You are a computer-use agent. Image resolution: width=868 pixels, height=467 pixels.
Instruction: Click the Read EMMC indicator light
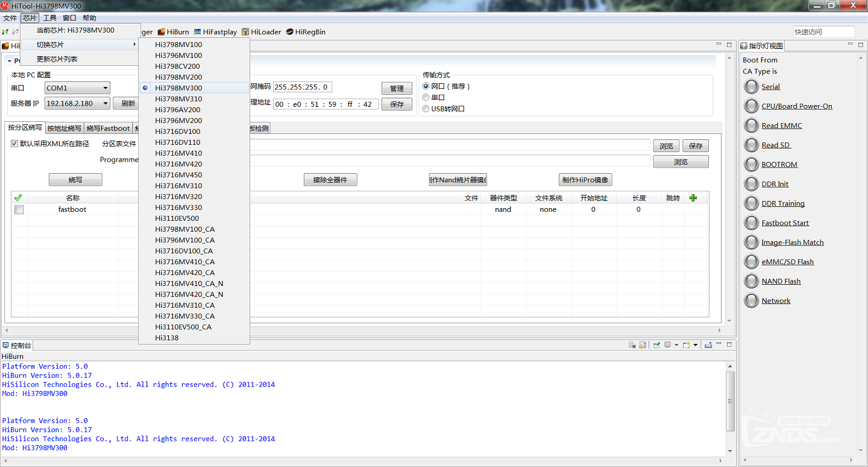[751, 125]
